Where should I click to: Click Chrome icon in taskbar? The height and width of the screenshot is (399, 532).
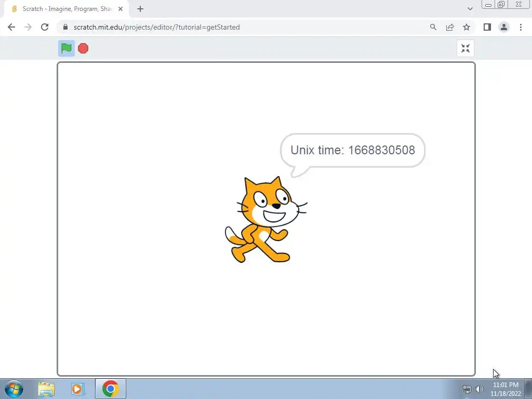click(x=110, y=389)
